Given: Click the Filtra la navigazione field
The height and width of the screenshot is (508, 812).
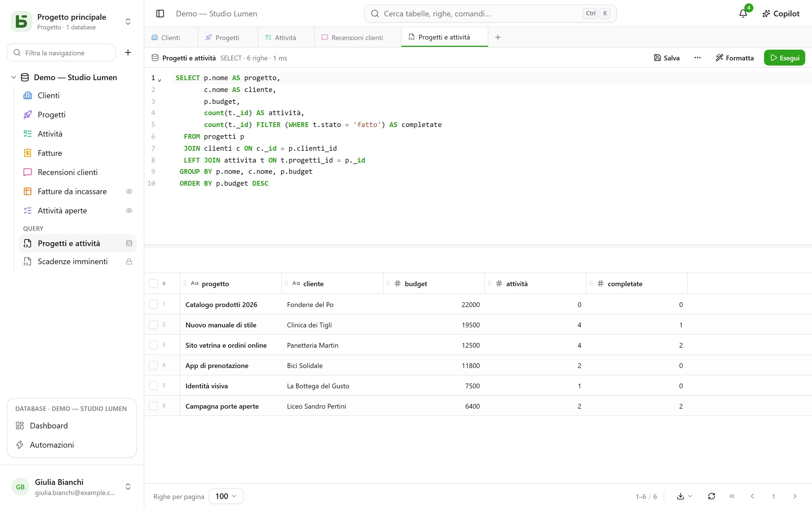Looking at the screenshot, I should [61, 52].
